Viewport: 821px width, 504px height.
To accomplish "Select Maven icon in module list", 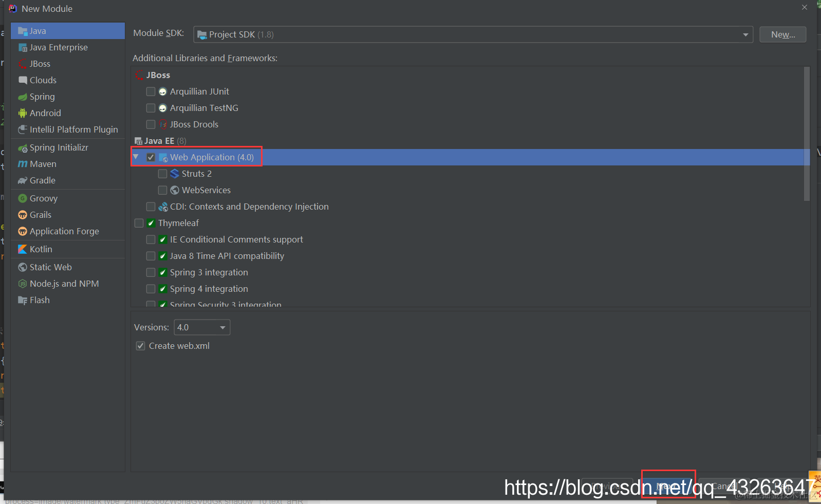I will click(23, 164).
